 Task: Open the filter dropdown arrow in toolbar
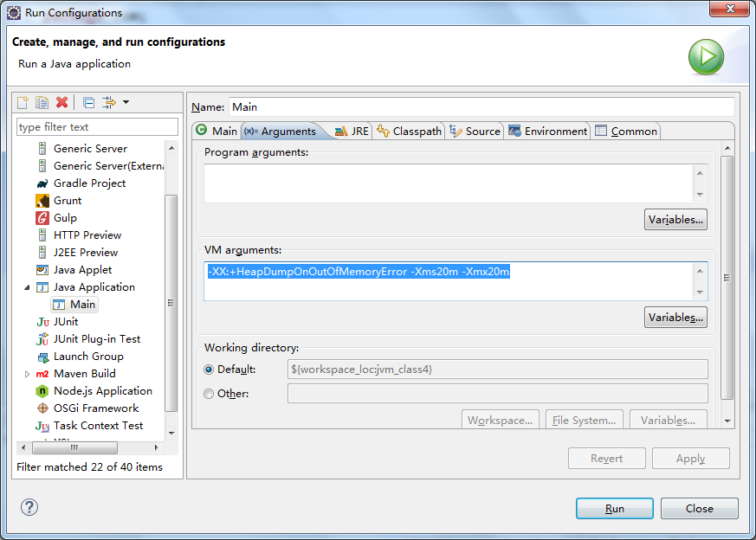click(126, 103)
